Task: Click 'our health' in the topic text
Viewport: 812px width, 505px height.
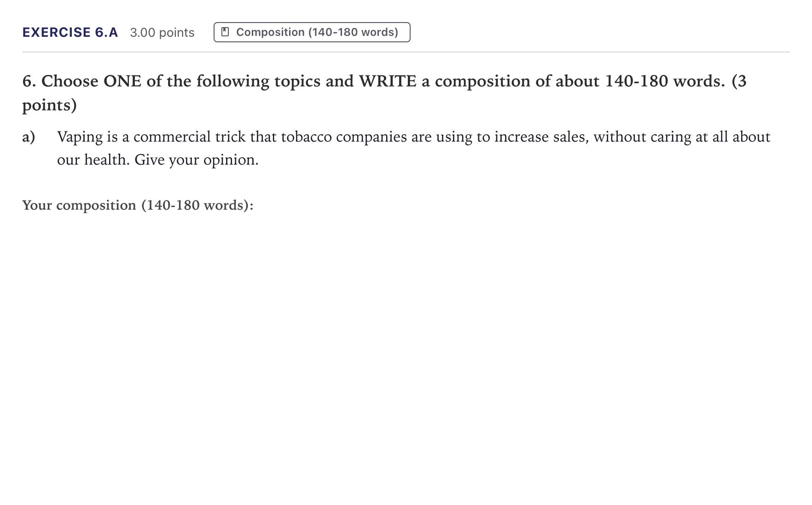Action: pos(93,160)
